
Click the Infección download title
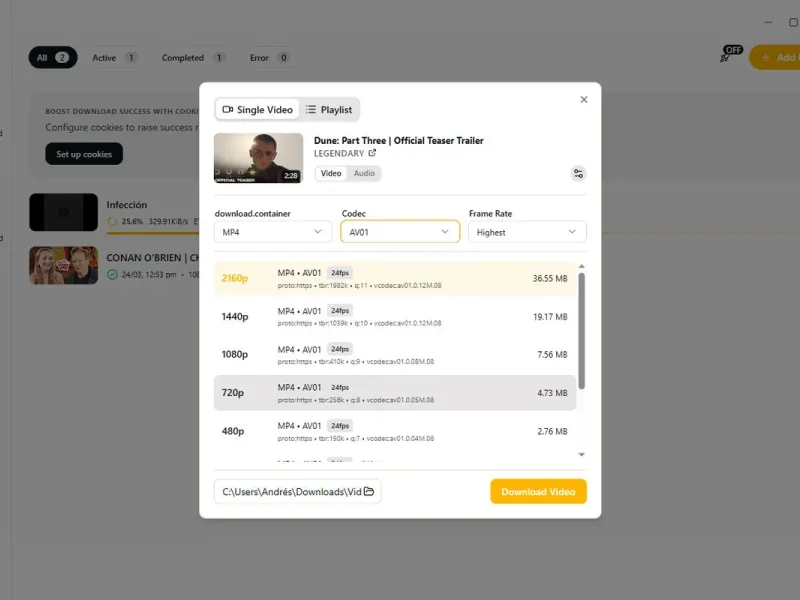click(x=127, y=205)
